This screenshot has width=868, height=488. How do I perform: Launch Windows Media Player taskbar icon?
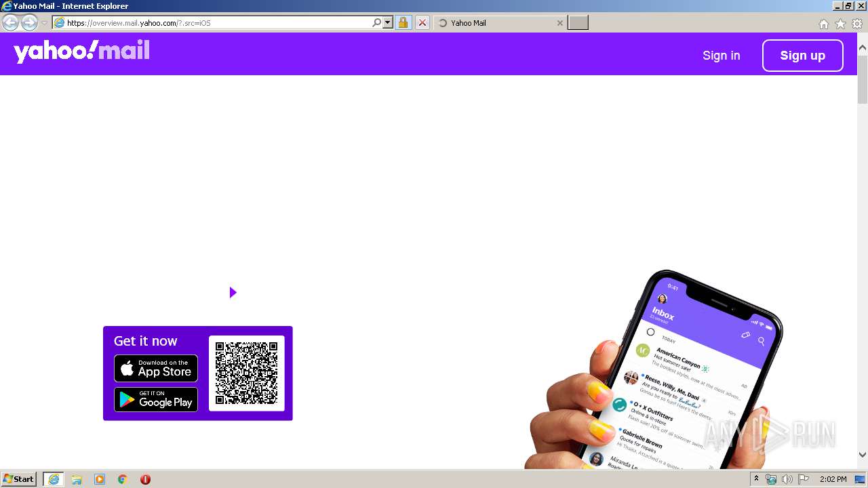point(100,479)
